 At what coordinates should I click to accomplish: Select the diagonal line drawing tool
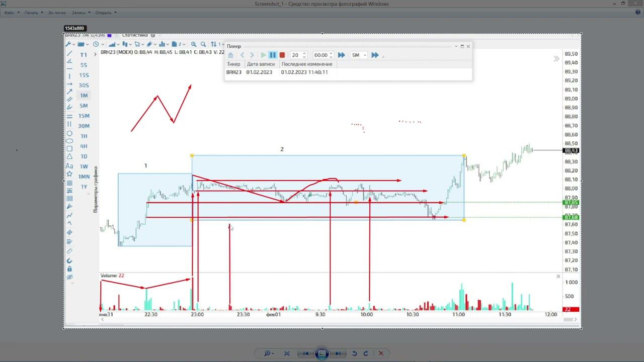pyautogui.click(x=69, y=53)
